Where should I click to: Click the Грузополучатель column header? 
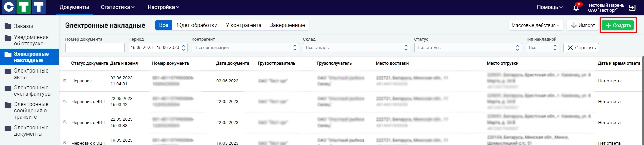(x=335, y=63)
